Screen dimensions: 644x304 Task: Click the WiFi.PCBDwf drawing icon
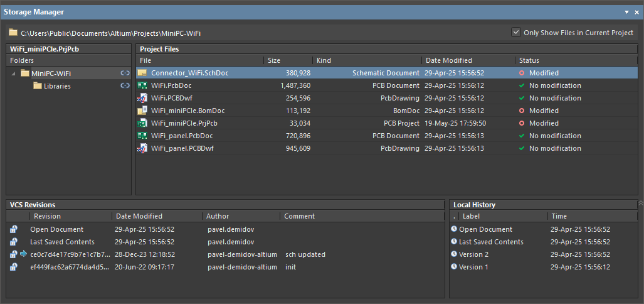coord(142,98)
